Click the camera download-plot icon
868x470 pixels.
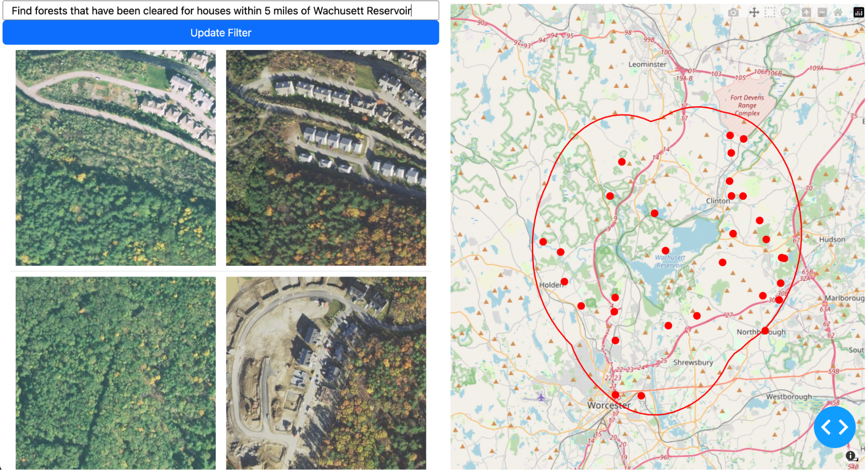[733, 13]
